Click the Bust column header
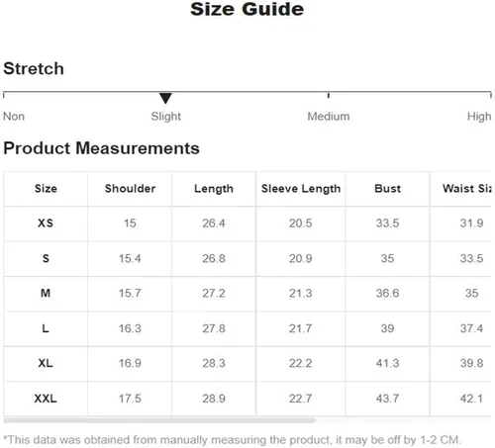This screenshot has width=495, height=448. (387, 189)
